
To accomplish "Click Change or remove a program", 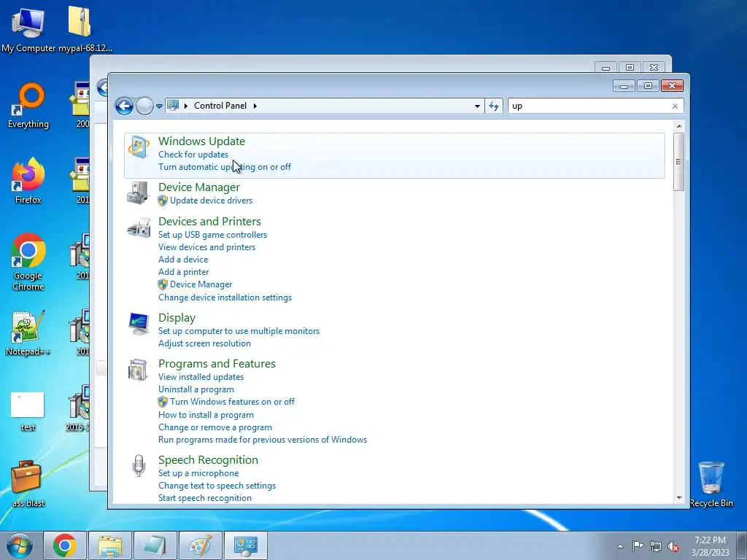I will 215,427.
